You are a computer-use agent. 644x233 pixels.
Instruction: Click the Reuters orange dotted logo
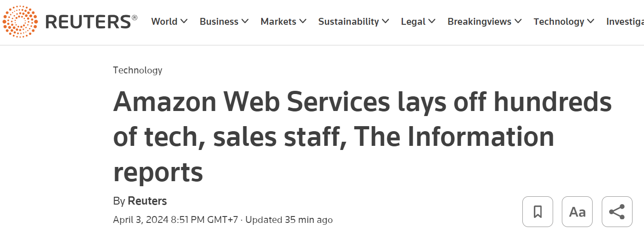20,21
